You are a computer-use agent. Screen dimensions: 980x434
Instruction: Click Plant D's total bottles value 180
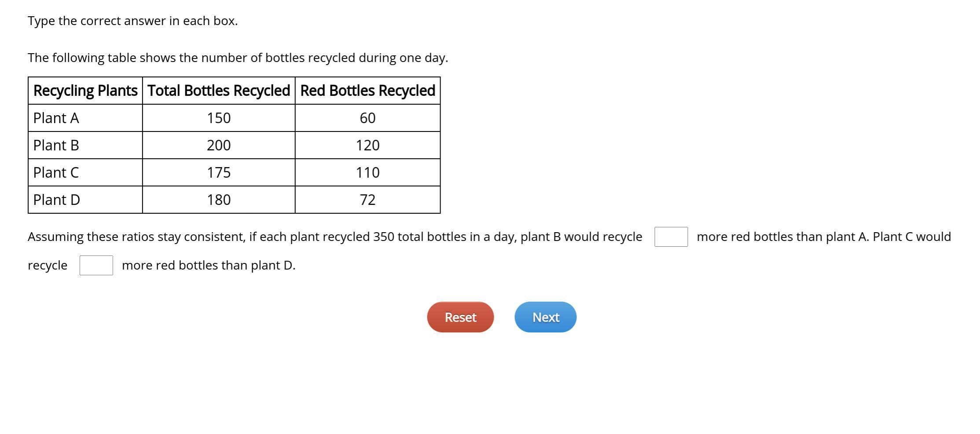click(x=219, y=200)
